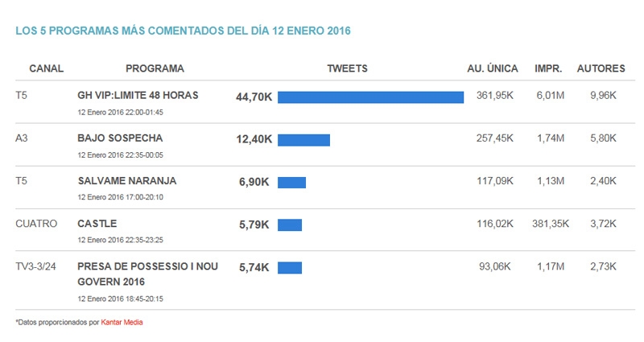This screenshot has height=342, width=644.
Task: Click the 6,90K tweets bar
Action: click(x=291, y=183)
